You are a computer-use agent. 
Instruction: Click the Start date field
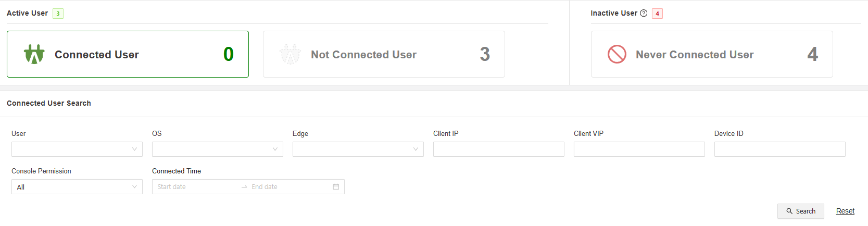click(x=195, y=187)
